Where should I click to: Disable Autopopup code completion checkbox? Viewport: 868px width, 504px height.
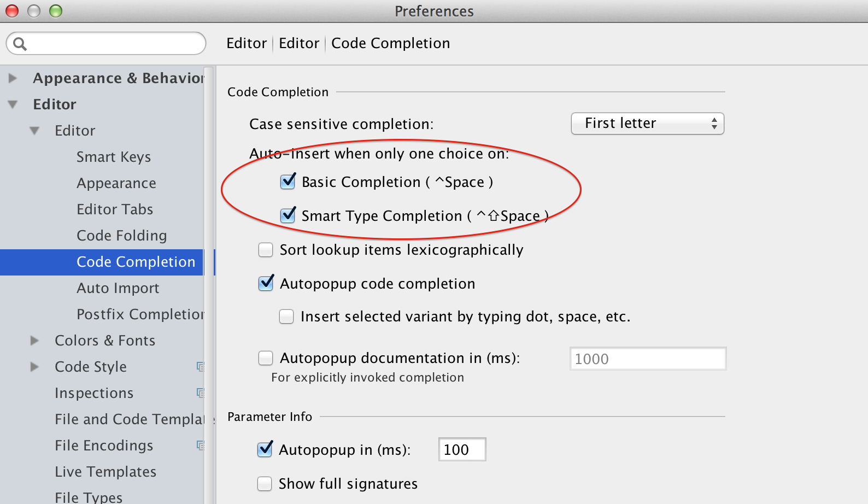(266, 283)
